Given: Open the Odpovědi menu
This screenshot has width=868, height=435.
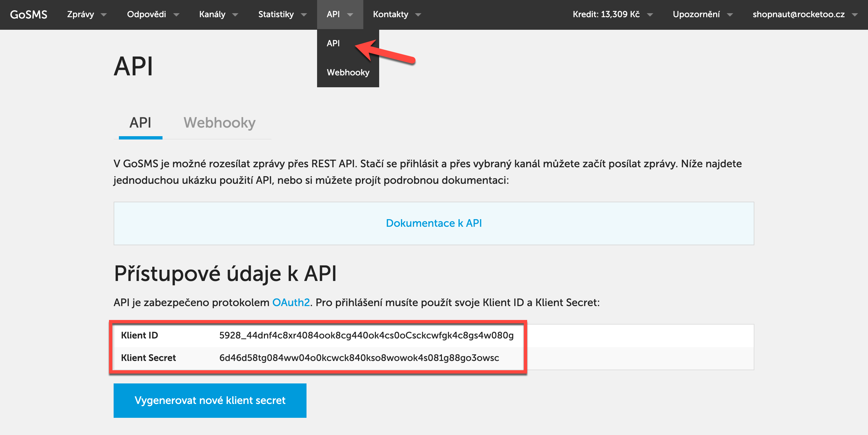Looking at the screenshot, I should coord(147,14).
